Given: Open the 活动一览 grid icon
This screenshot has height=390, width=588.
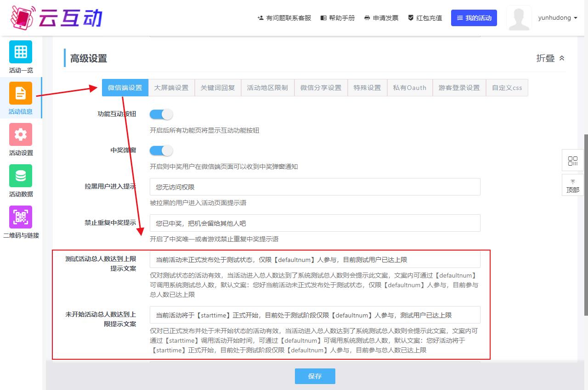Looking at the screenshot, I should tap(21, 52).
